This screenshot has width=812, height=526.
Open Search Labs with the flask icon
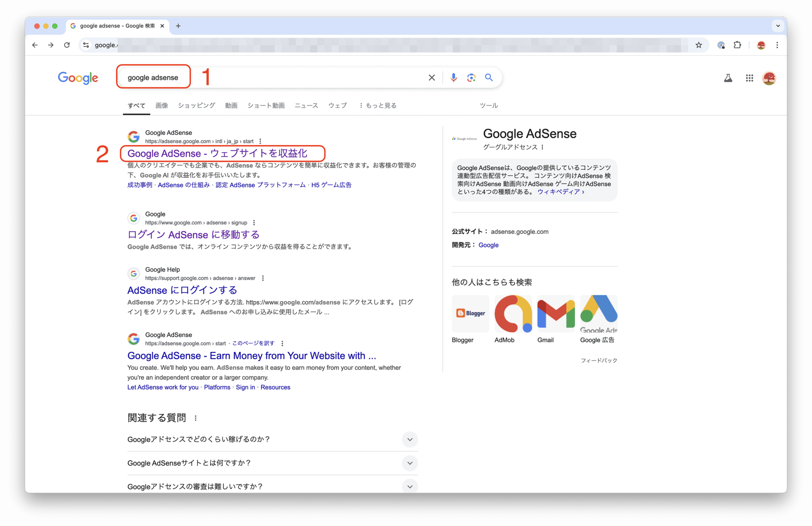click(x=728, y=78)
